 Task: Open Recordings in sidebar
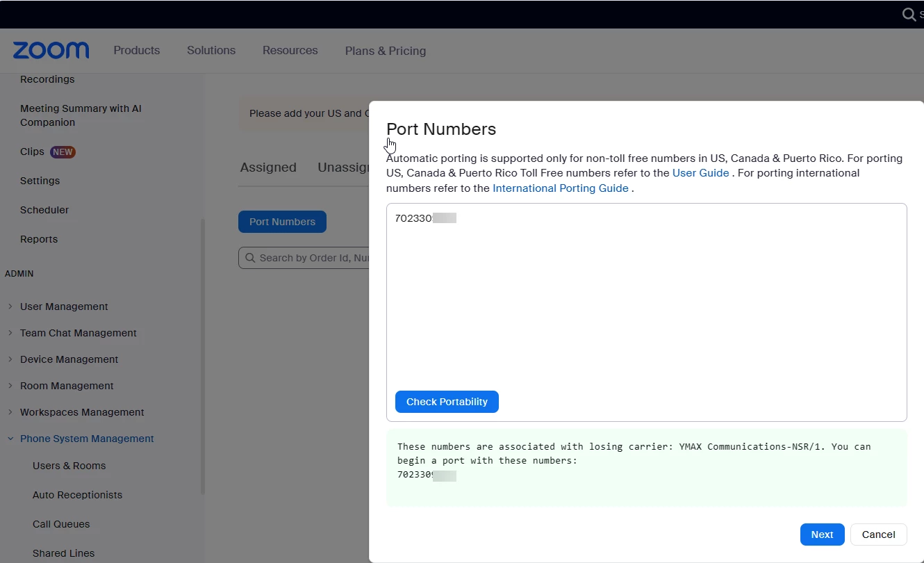[47, 79]
